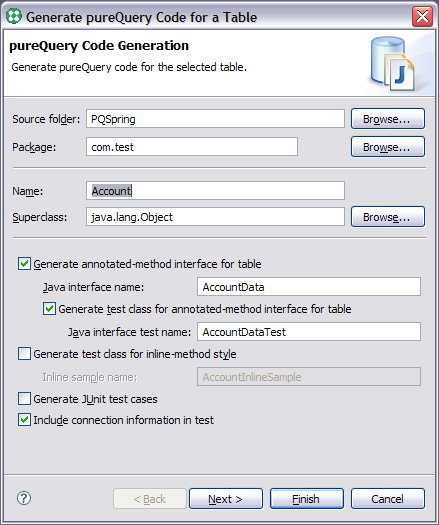Click the database Java file wizard banner image
Viewport: 439px width, 525px height.
pos(392,64)
